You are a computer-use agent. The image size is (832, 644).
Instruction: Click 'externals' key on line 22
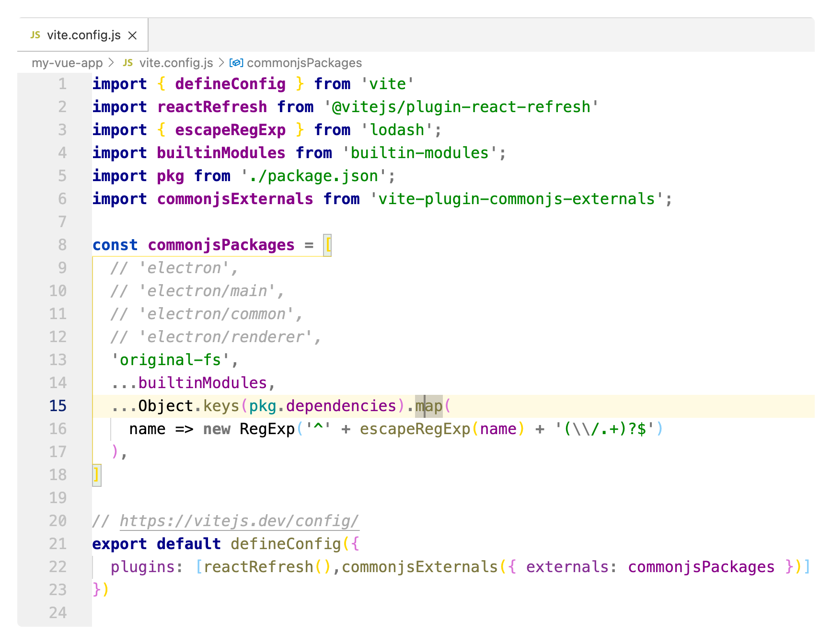[x=567, y=567]
